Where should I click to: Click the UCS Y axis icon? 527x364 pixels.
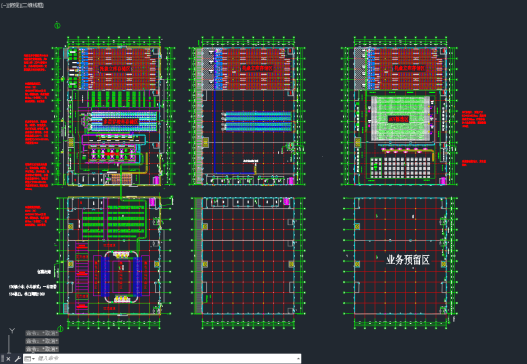point(12,331)
